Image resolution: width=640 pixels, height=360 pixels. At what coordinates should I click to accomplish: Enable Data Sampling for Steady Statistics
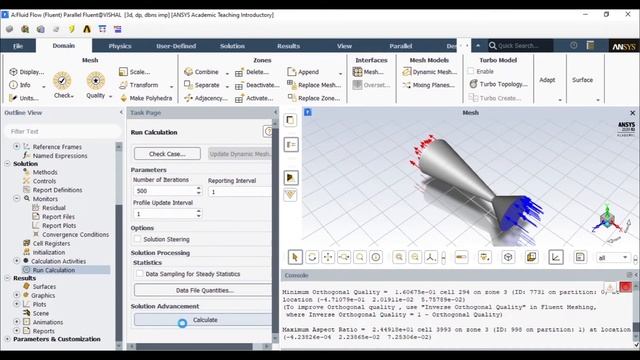pos(140,274)
